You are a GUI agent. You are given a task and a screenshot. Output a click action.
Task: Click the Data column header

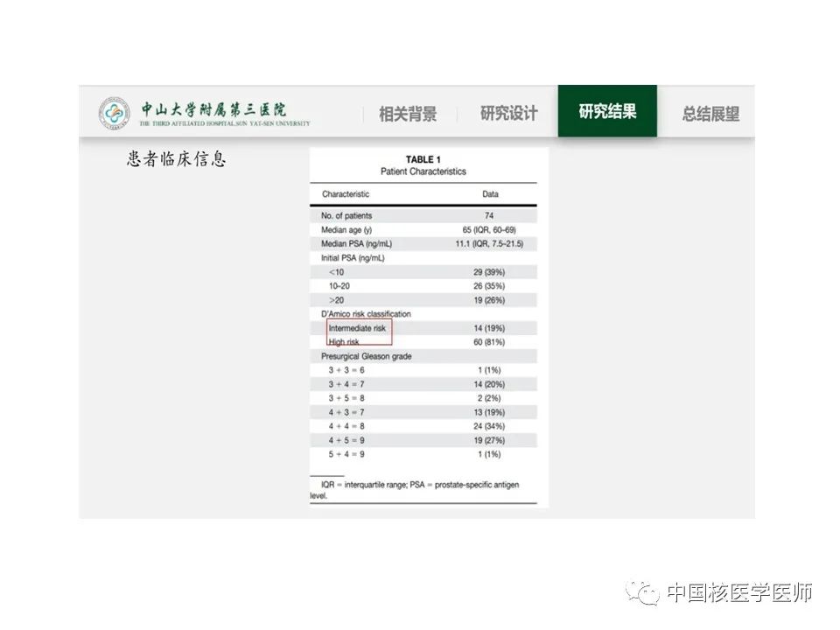[x=490, y=194]
